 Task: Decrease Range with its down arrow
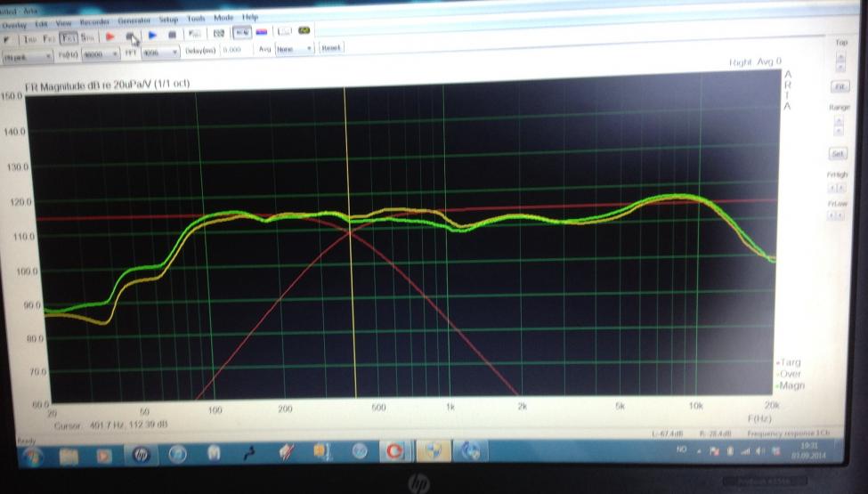point(839,131)
